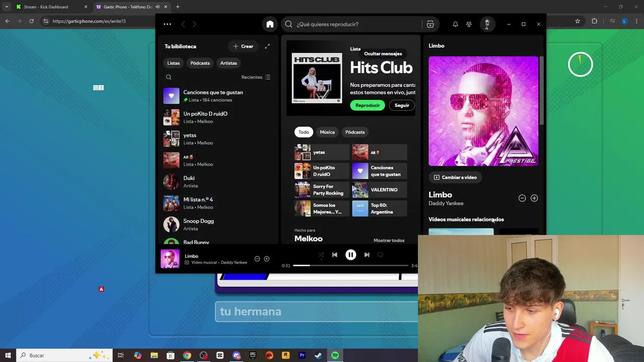This screenshot has height=362, width=644.
Task: Filter library by Listas
Action: click(174, 63)
